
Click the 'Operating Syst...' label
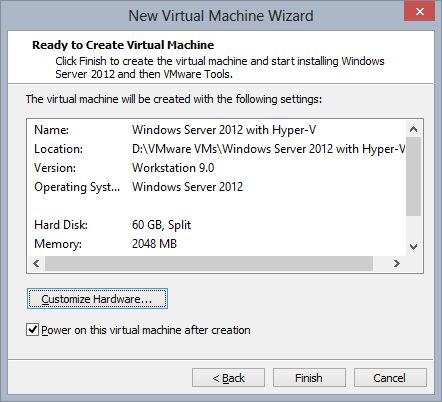pyautogui.click(x=77, y=187)
